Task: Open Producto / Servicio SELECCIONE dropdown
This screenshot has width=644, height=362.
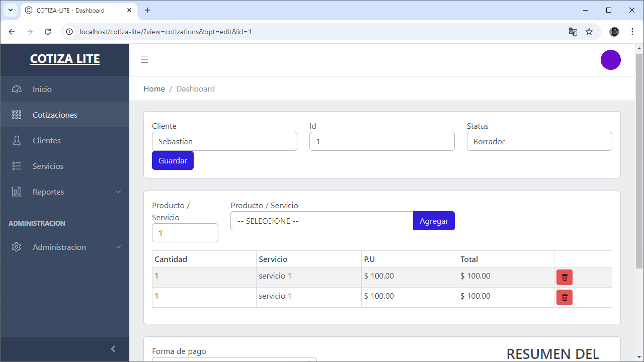Action: [x=321, y=221]
